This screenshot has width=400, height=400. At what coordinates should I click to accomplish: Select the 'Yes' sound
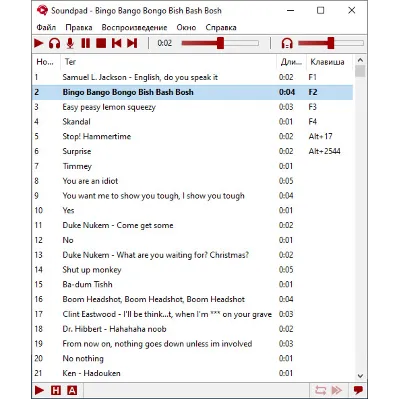point(193,210)
